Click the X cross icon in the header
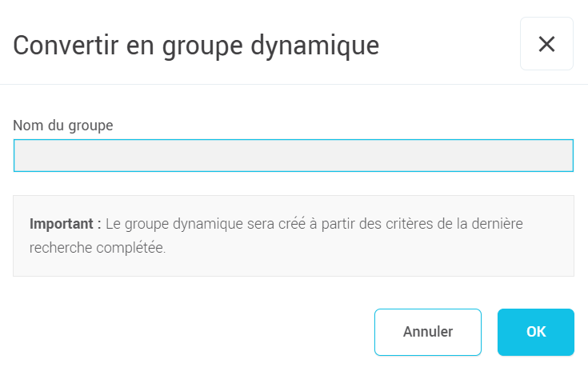This screenshot has width=588, height=371. click(546, 44)
